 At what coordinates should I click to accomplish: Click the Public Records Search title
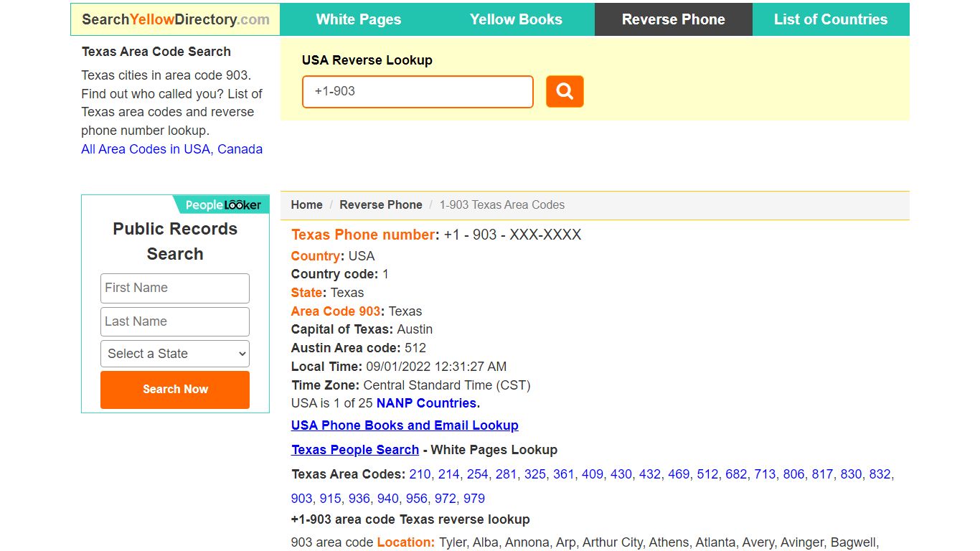pos(175,241)
